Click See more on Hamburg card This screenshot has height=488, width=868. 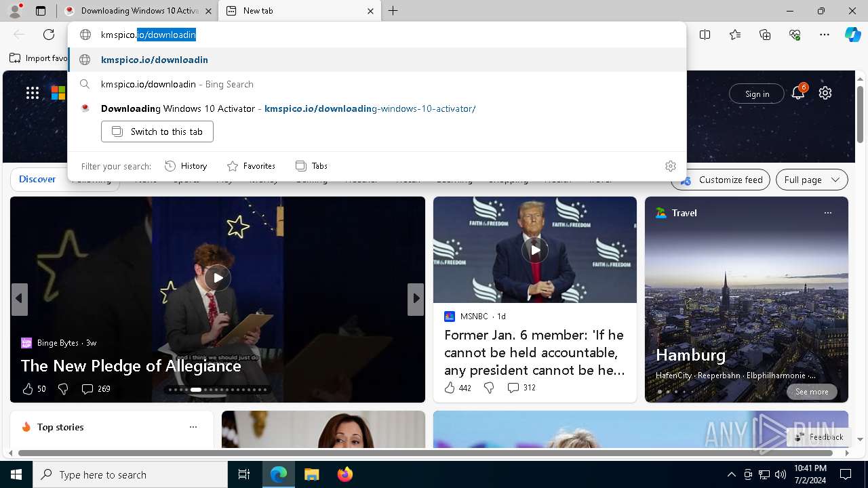812,392
